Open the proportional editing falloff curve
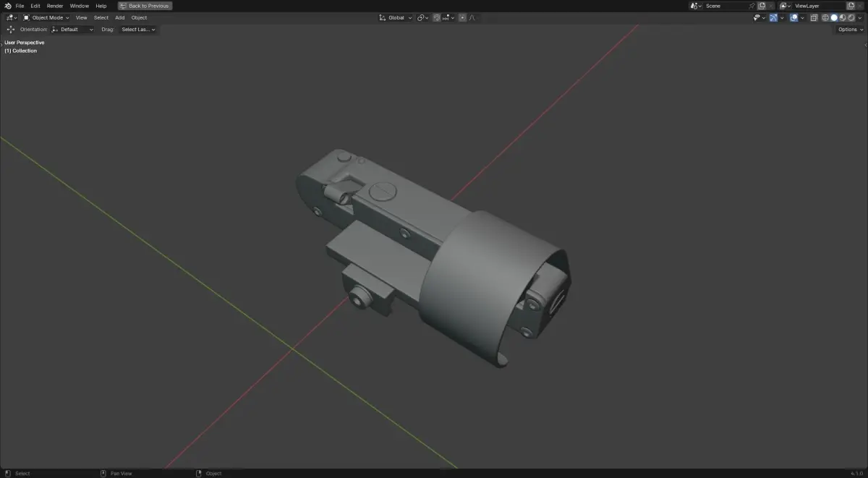868x478 pixels. coord(472,17)
